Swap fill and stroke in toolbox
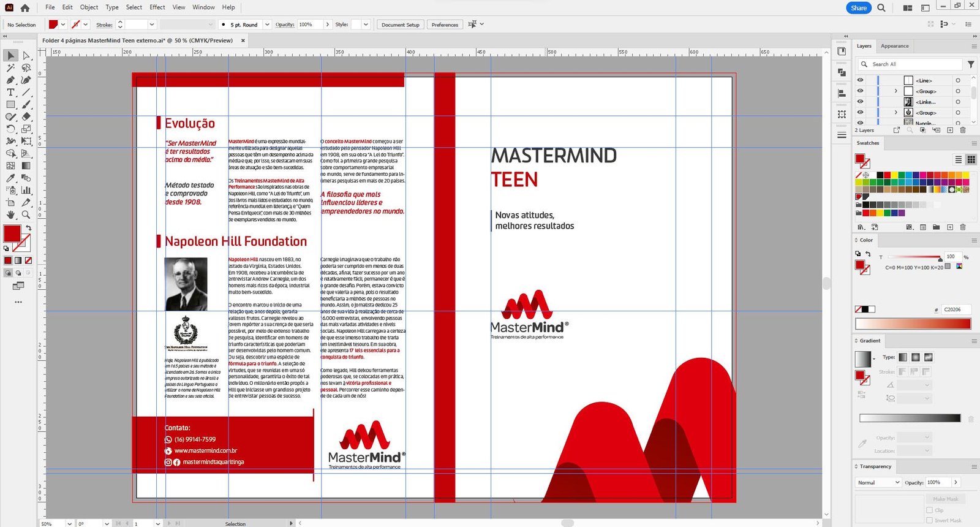Screen dimensions: 980x527 [28, 228]
